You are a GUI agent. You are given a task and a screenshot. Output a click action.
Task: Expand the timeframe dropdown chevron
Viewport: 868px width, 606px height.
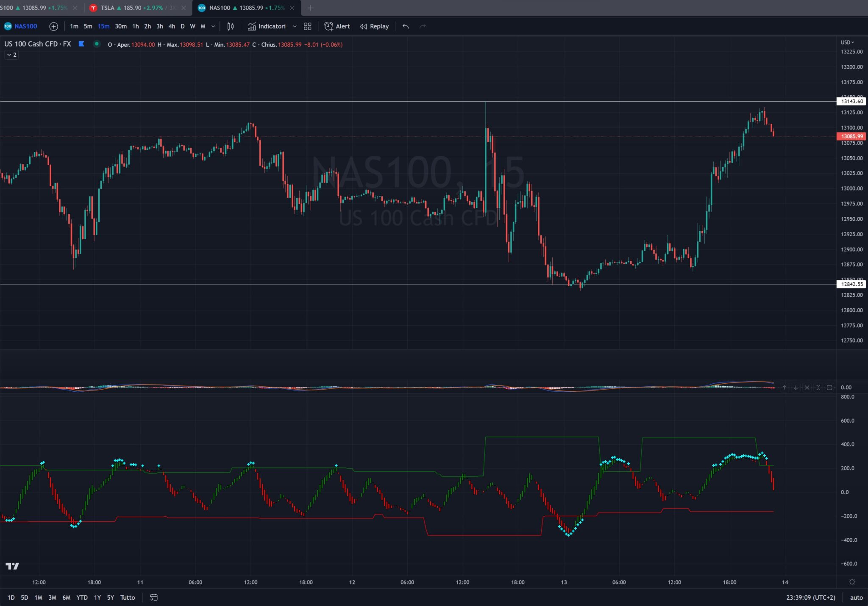[213, 26]
